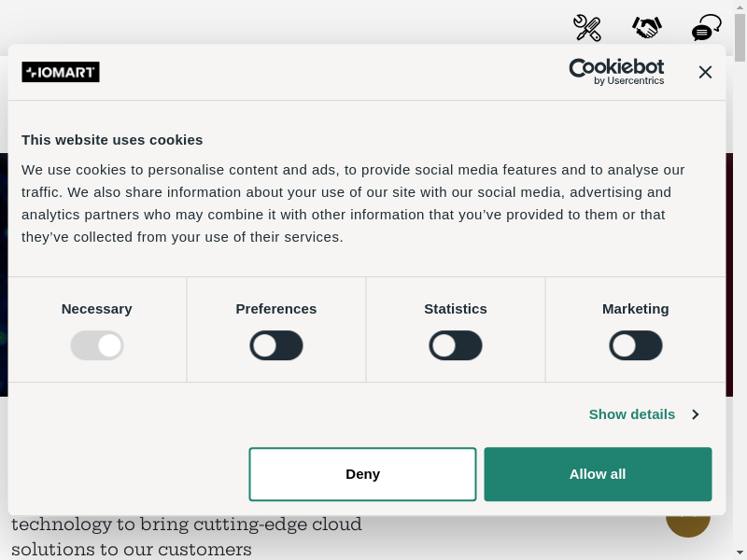This screenshot has height=560, width=747.
Task: Click the Marketing category label
Action: [636, 308]
